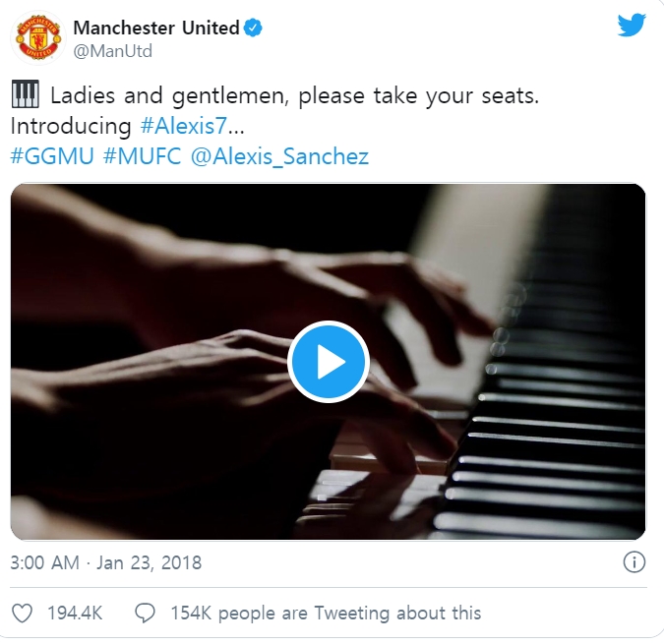Visit the @Alexis_Sanchez profile mention
664x644 pixels.
tap(279, 156)
